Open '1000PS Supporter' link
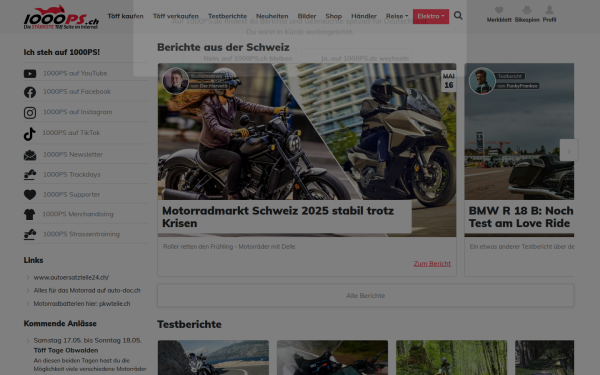This screenshot has height=375, width=600. [x=71, y=194]
